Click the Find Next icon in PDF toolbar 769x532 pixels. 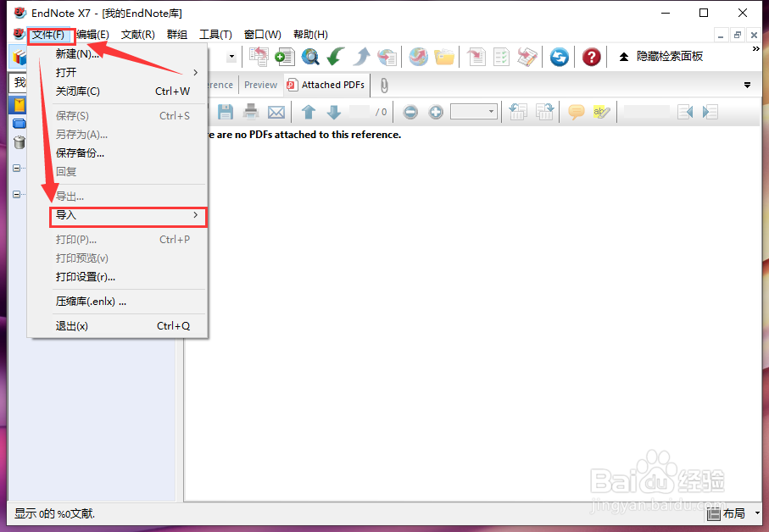click(710, 112)
